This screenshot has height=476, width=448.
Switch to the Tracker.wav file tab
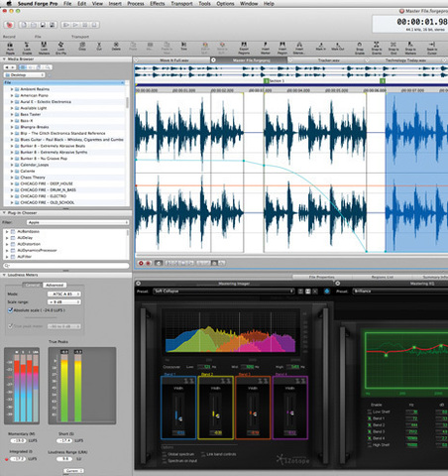(329, 60)
